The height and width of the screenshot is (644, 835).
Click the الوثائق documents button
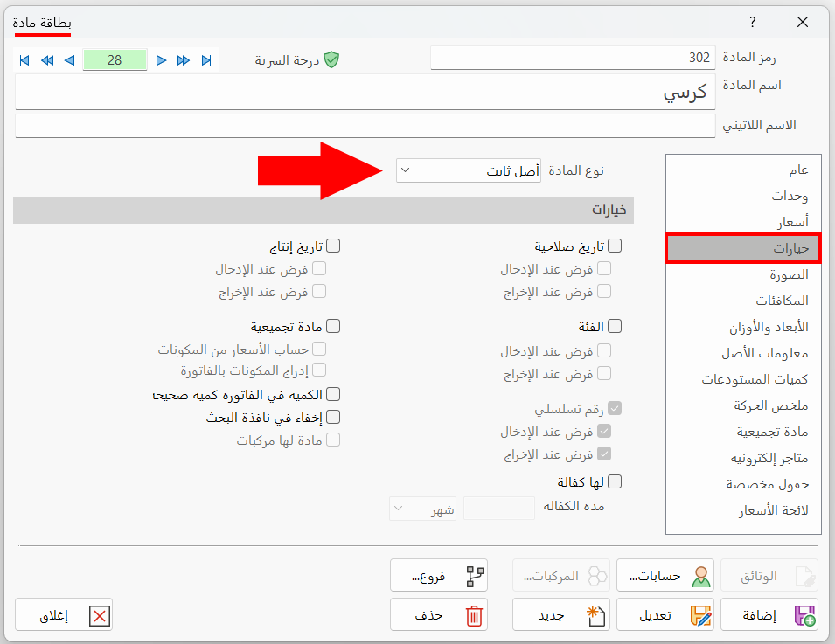tap(769, 575)
